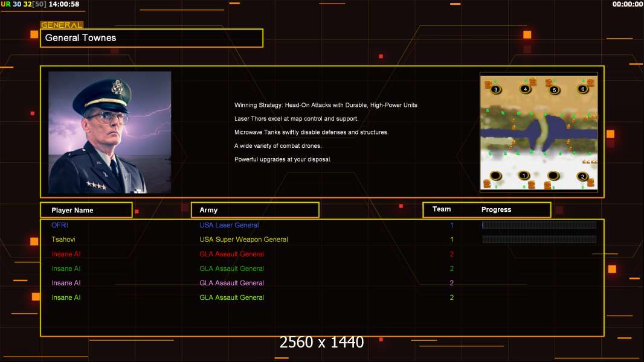Click the Player Name column header
This screenshot has width=644, height=362.
(x=86, y=210)
